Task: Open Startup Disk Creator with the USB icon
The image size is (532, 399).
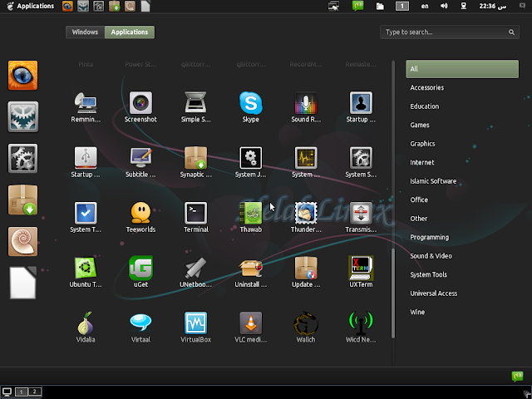Action: pyautogui.click(x=86, y=162)
